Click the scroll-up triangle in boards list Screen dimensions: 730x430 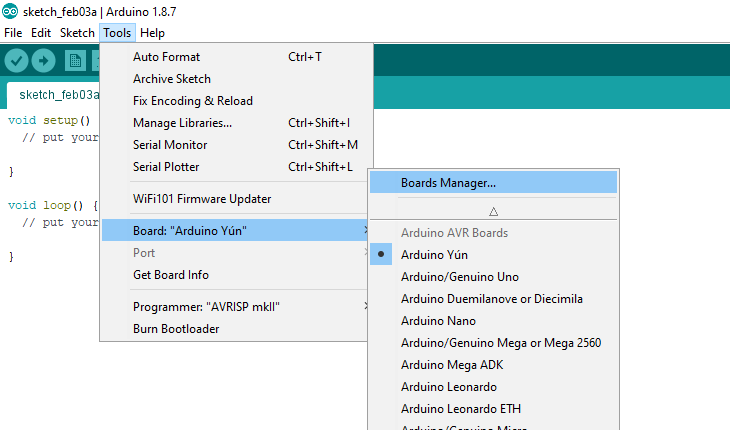point(493,212)
